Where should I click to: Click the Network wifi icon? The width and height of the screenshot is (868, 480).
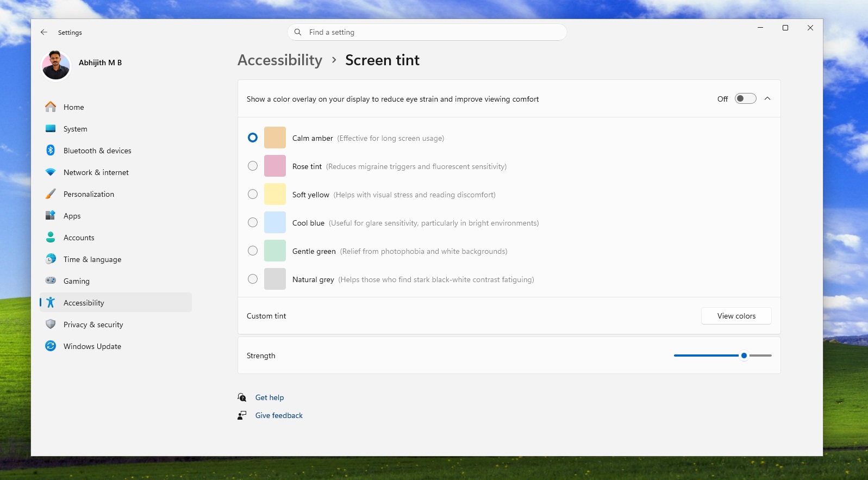pyautogui.click(x=51, y=172)
